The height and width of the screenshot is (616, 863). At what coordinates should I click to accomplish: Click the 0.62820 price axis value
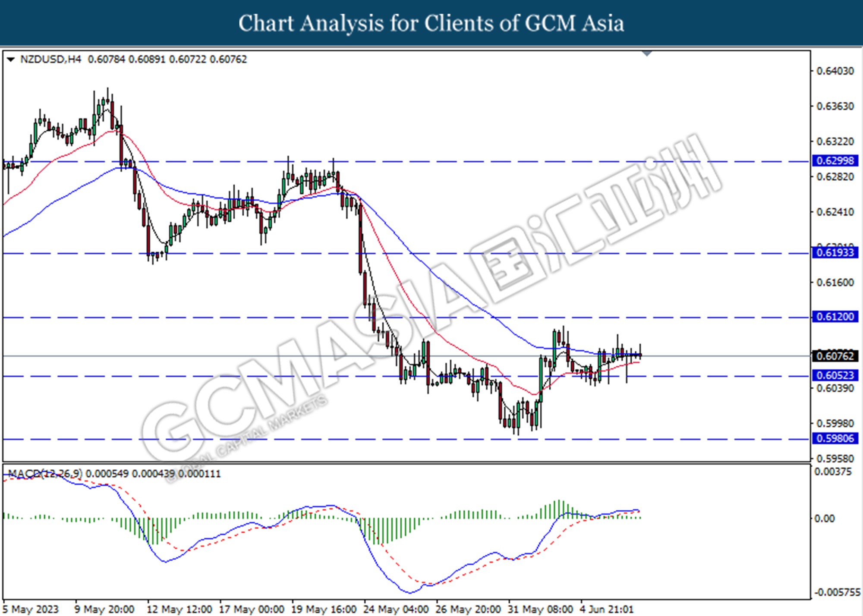click(x=835, y=177)
